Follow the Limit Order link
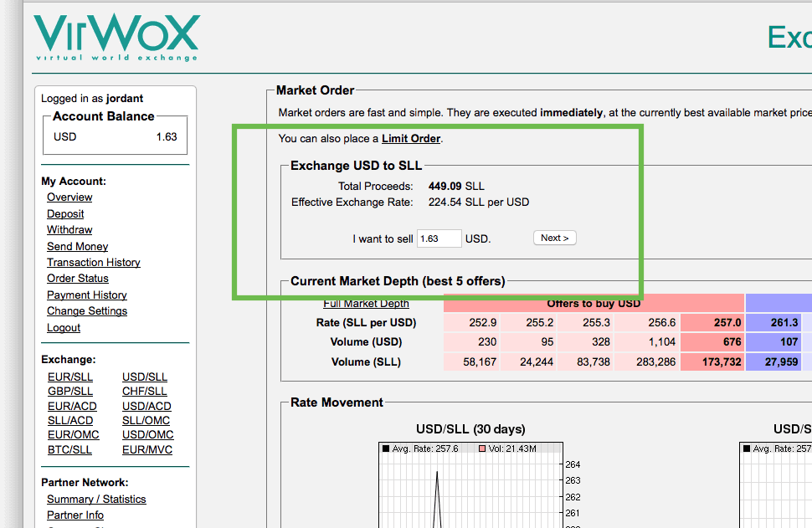 click(x=411, y=139)
